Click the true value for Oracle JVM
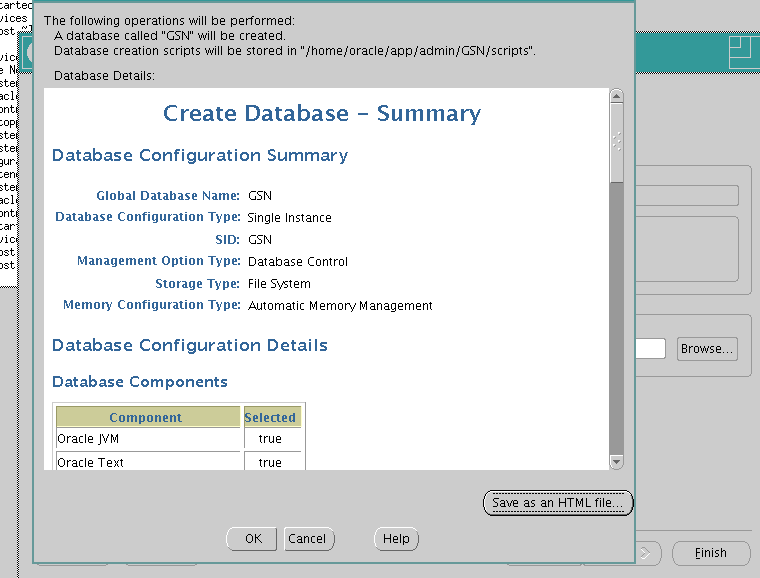This screenshot has width=760, height=578. (x=270, y=439)
